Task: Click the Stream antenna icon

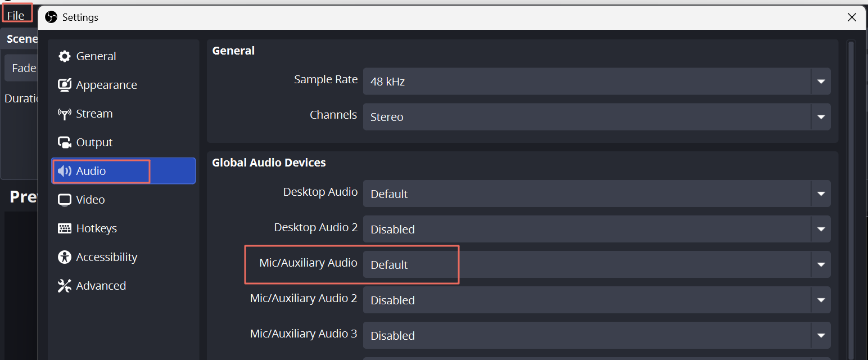Action: [x=65, y=114]
